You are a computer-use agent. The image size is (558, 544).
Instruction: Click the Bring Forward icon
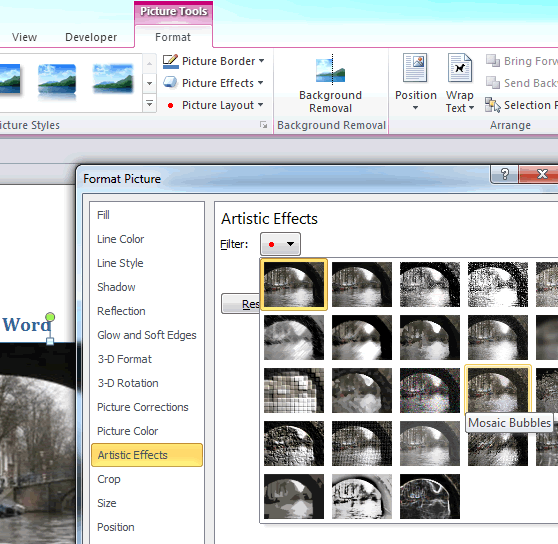pyautogui.click(x=493, y=61)
